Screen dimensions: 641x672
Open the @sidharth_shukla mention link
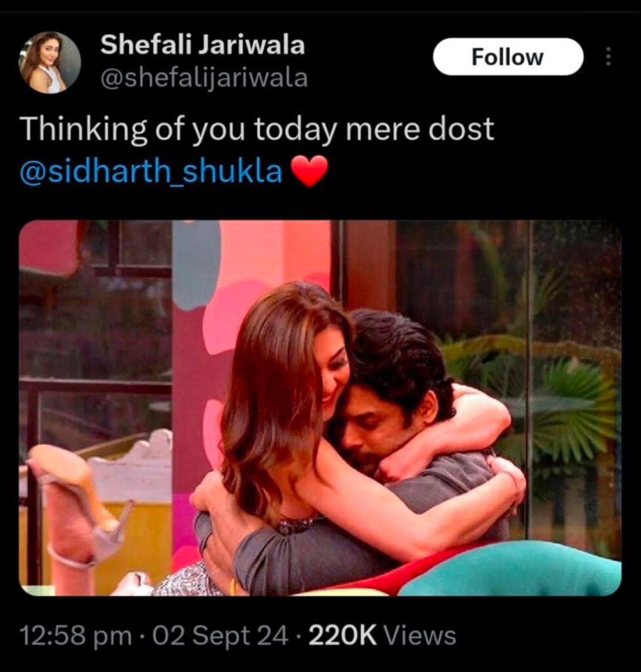coord(151,171)
